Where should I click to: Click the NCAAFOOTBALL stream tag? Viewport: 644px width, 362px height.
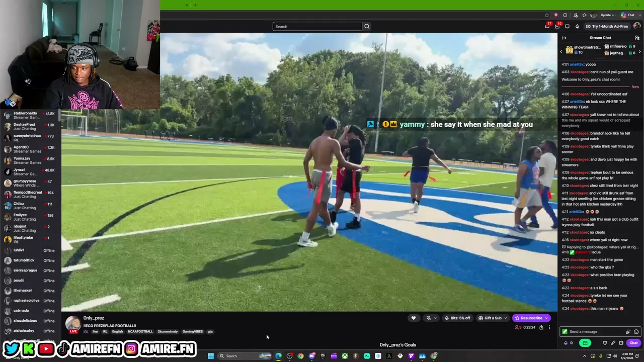point(140,332)
